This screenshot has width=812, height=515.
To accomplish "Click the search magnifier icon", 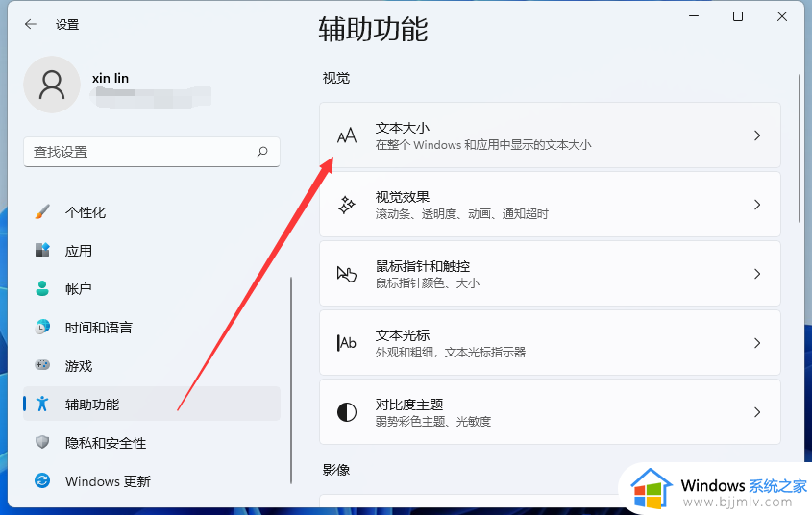I will coord(262,152).
